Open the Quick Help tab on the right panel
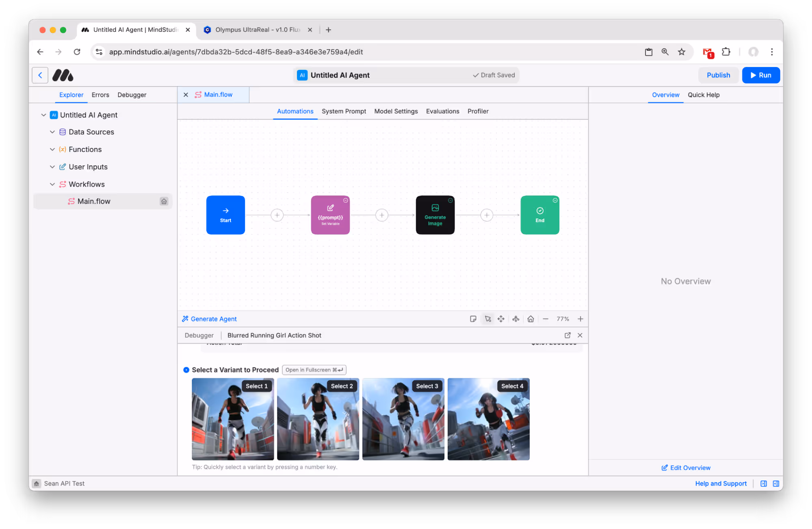 pyautogui.click(x=704, y=95)
